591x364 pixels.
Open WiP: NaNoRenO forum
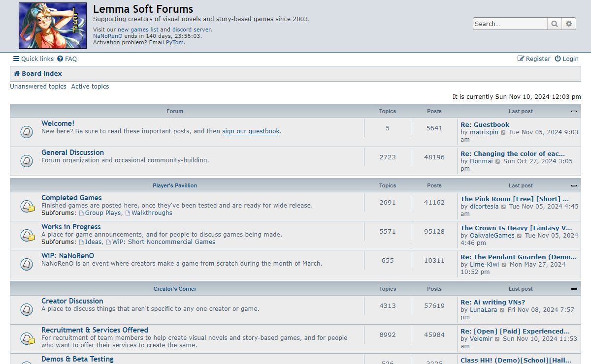coord(67,256)
